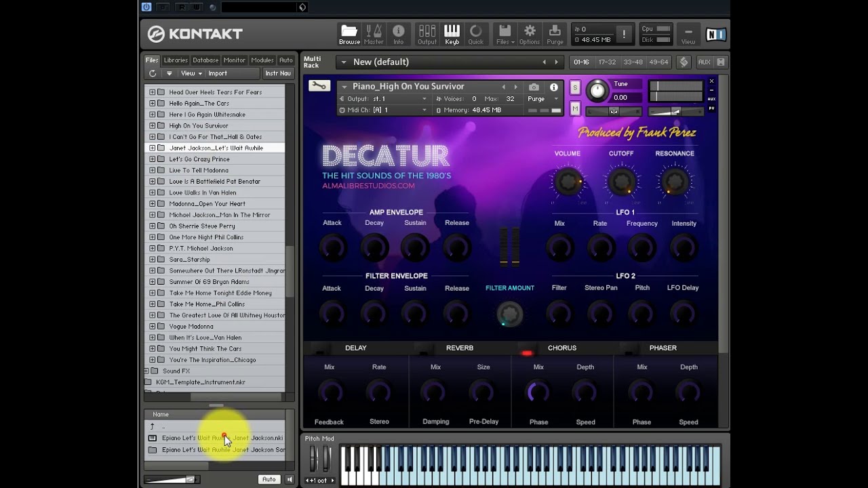Click the Tune knob
The width and height of the screenshot is (868, 488).
tap(597, 91)
